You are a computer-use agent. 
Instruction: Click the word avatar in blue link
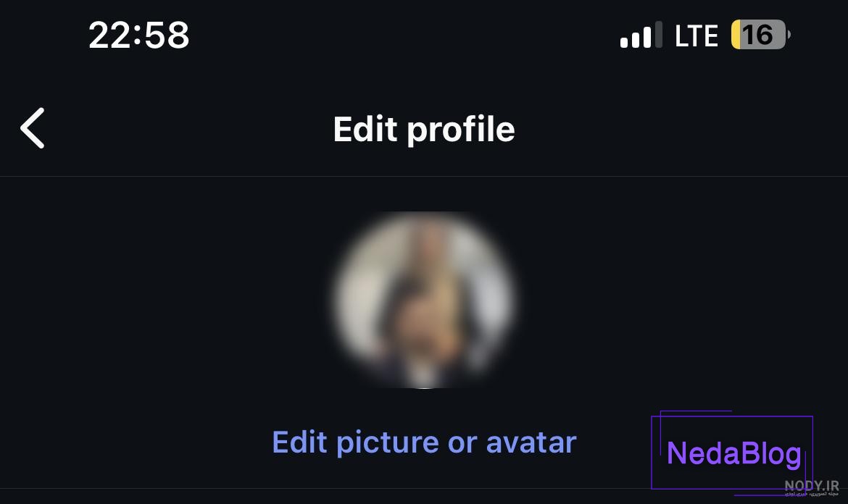(x=531, y=443)
